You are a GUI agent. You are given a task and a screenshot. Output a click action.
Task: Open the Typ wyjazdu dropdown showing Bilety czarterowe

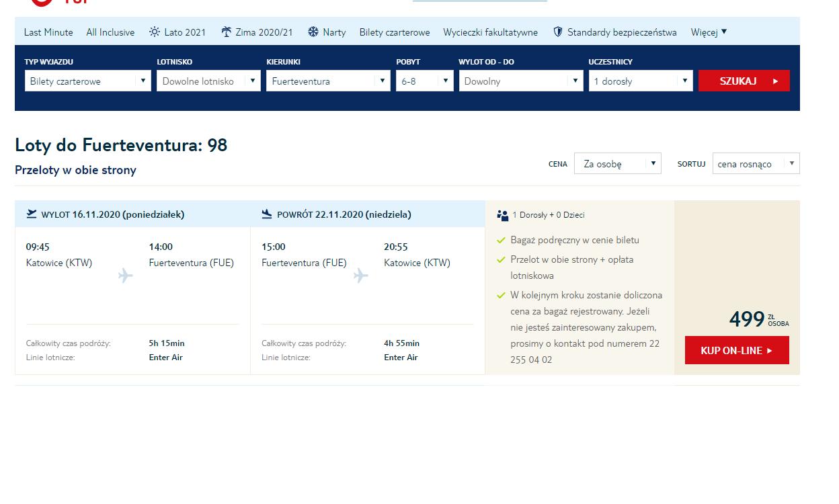click(x=87, y=81)
